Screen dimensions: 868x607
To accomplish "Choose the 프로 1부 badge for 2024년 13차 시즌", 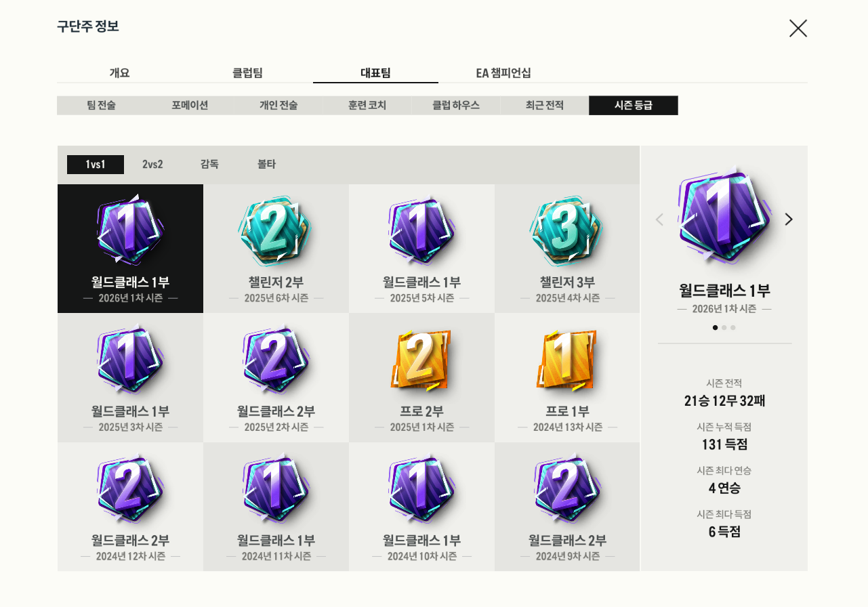I will pyautogui.click(x=567, y=377).
